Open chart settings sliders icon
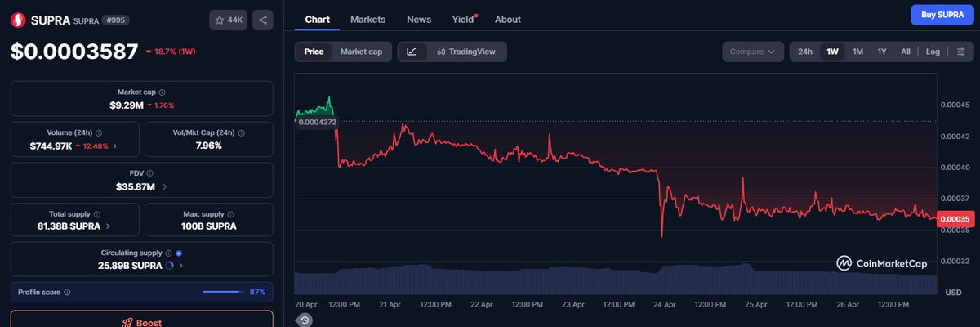The image size is (980, 327). coord(960,52)
